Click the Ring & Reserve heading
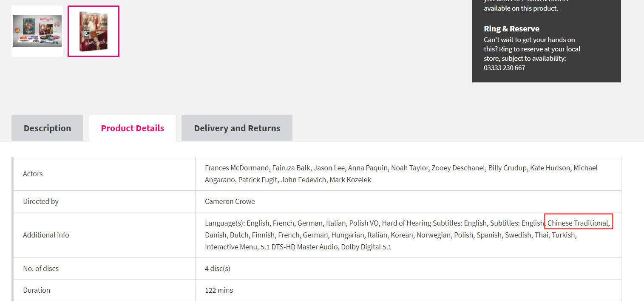Screen dimensions: 644x308 tap(511, 28)
